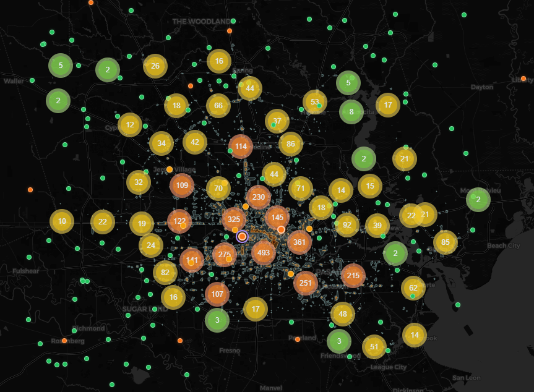
Task: Expand the cluster labeled 215
Action: [x=353, y=275]
